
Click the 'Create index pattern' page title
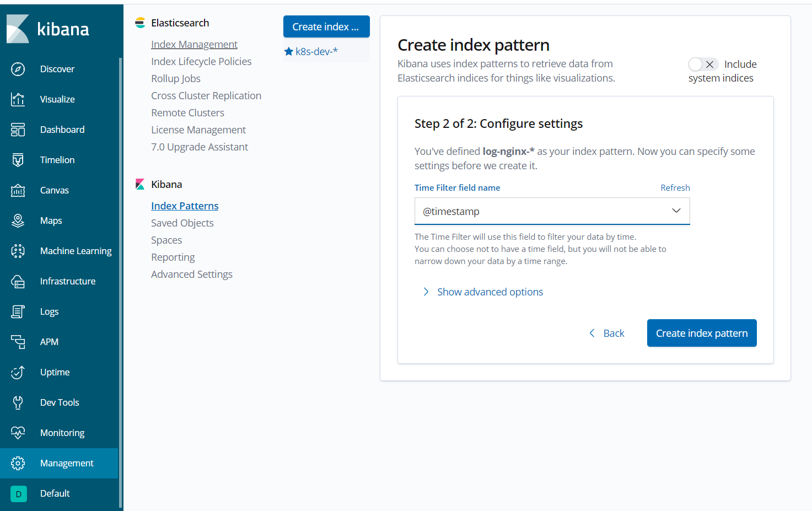point(474,45)
